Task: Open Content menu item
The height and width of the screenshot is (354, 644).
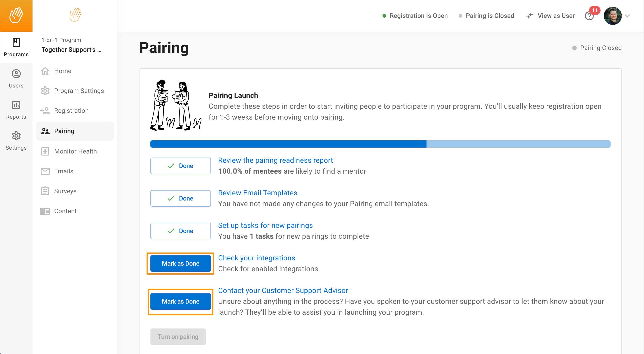Action: pos(75,211)
